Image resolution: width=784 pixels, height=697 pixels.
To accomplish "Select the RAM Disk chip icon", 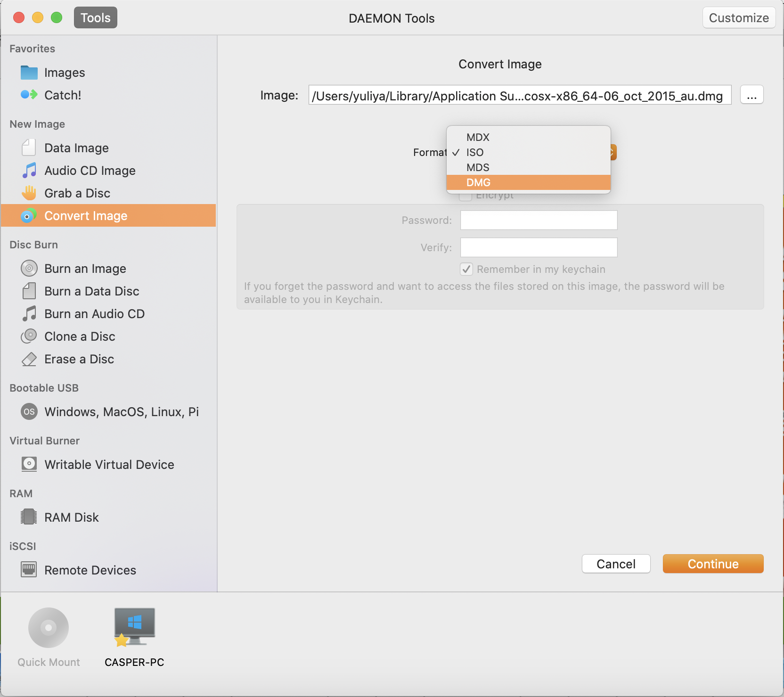I will click(x=29, y=517).
